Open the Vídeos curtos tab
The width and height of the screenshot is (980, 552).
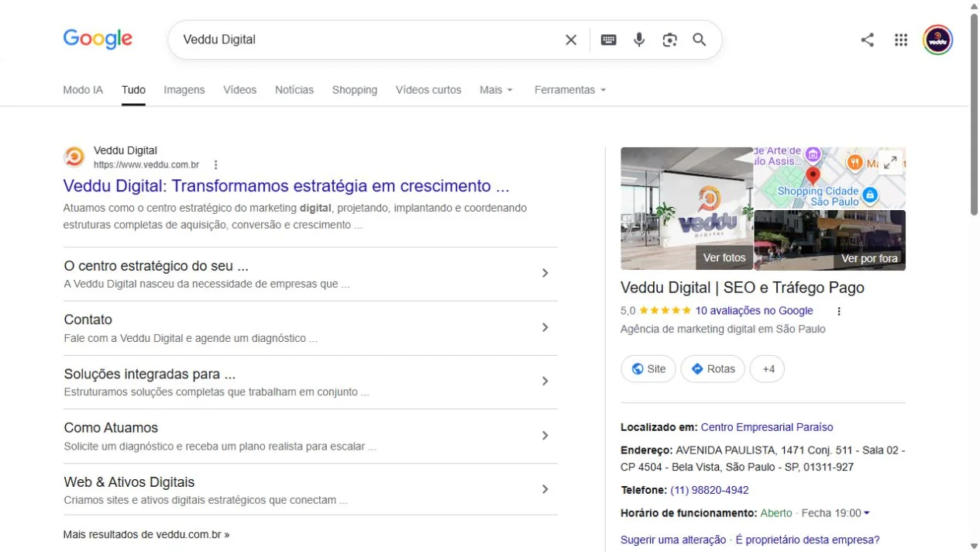tap(428, 90)
